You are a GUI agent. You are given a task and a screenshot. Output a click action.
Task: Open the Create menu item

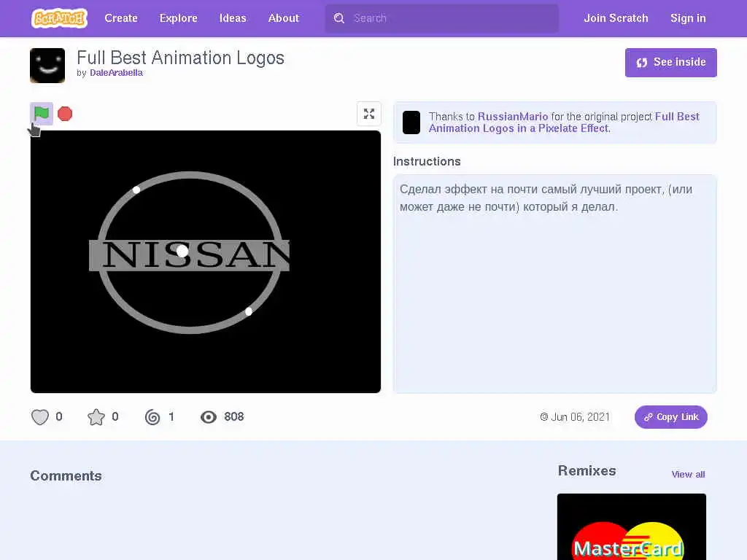click(x=121, y=18)
